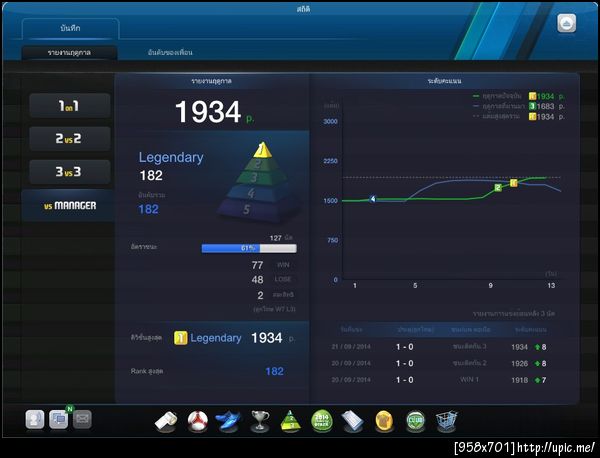Click the Legendary tier pyramid graphic
The height and width of the screenshot is (458, 600).
point(257,182)
